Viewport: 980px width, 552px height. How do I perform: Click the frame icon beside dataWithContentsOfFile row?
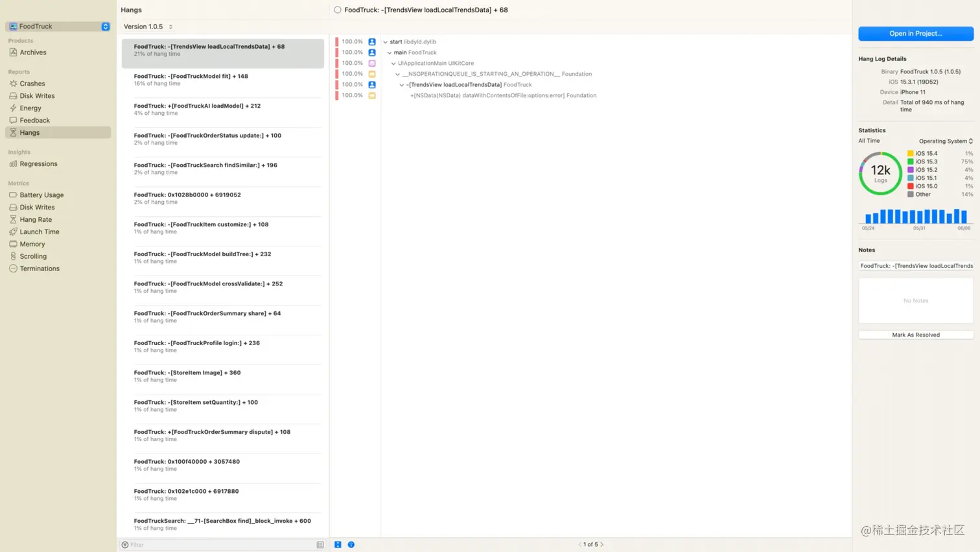click(372, 95)
